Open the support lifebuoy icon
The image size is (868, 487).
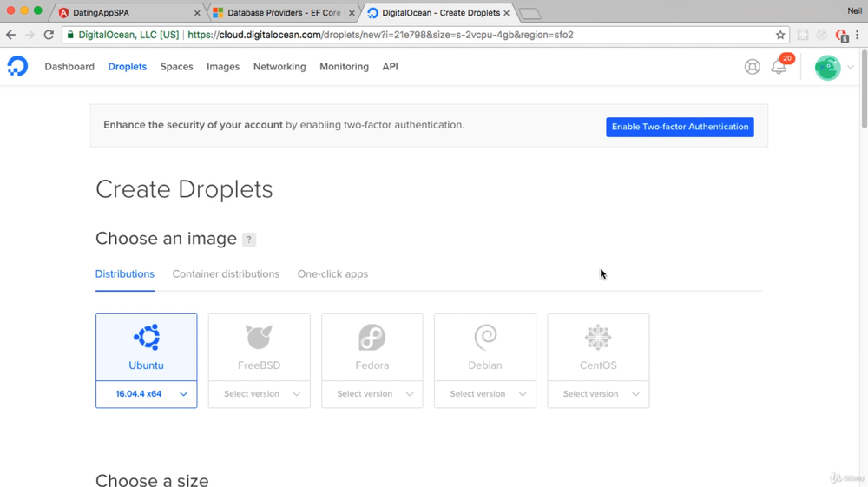[752, 67]
